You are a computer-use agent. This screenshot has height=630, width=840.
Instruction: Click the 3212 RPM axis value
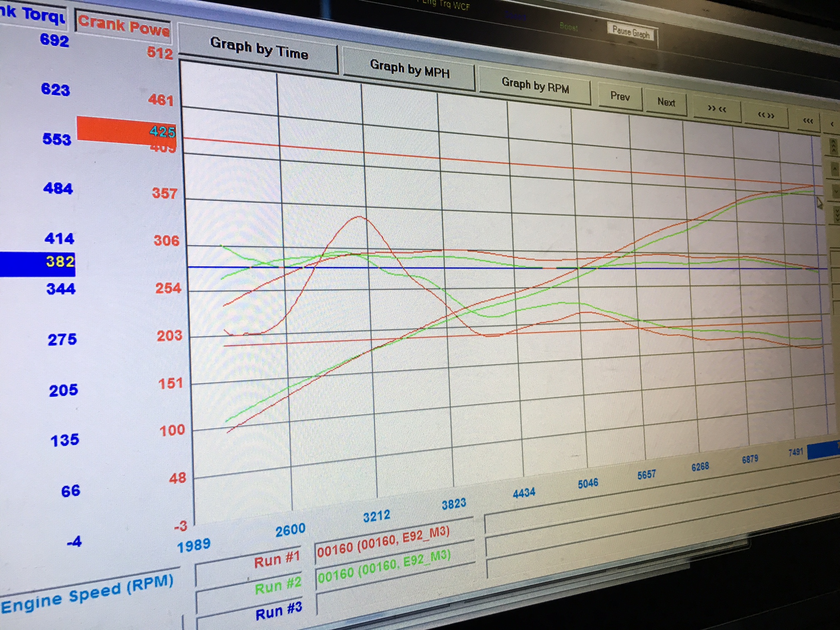[376, 517]
